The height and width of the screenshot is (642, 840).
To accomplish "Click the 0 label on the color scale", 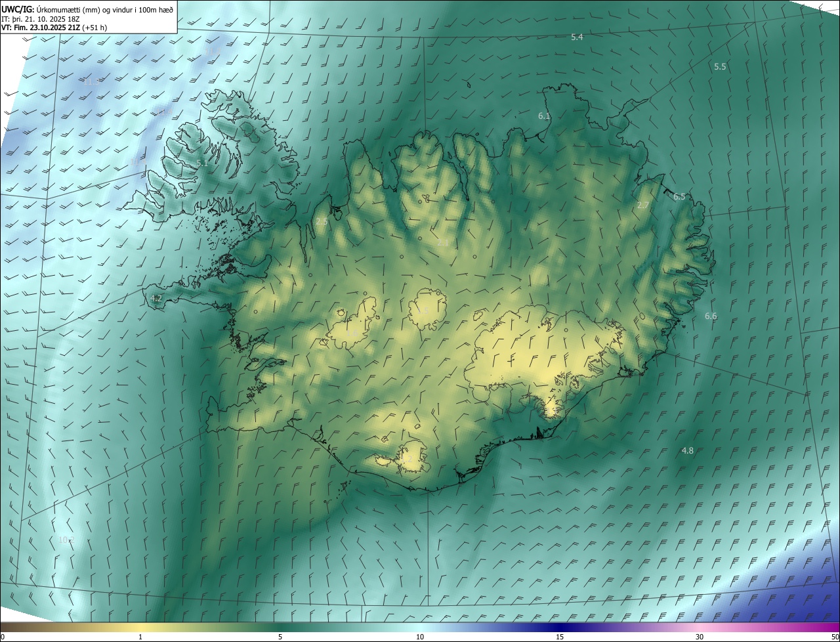I will click(3, 637).
